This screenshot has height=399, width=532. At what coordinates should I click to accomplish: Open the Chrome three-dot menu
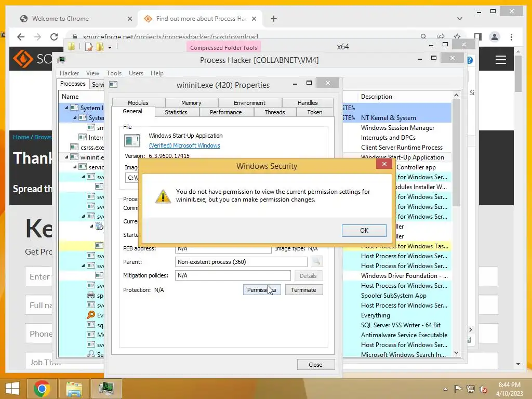tap(511, 37)
